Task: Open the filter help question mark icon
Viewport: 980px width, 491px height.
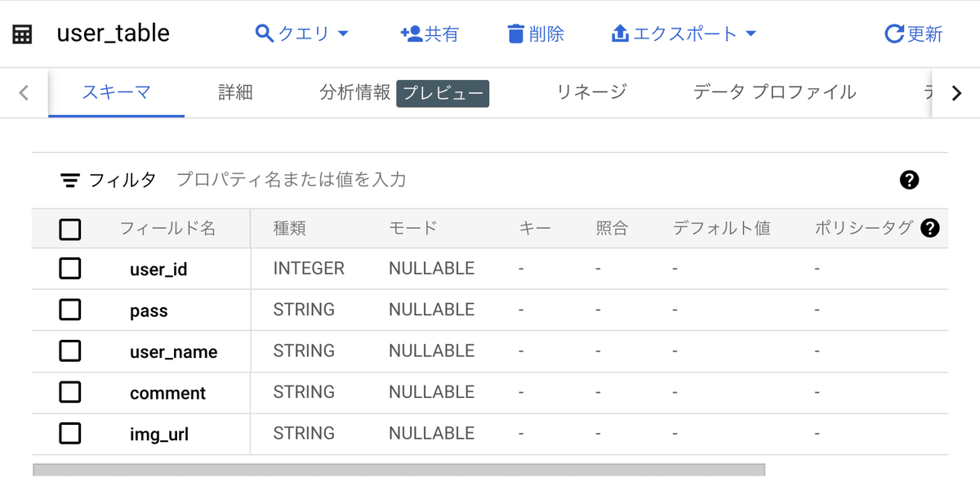Action: click(x=909, y=180)
